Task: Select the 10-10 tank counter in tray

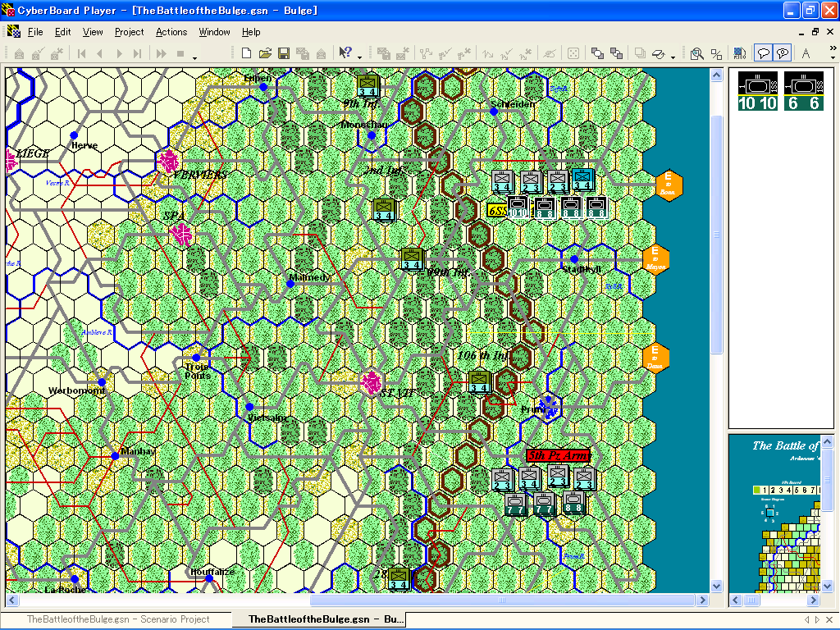Action: pyautogui.click(x=758, y=92)
